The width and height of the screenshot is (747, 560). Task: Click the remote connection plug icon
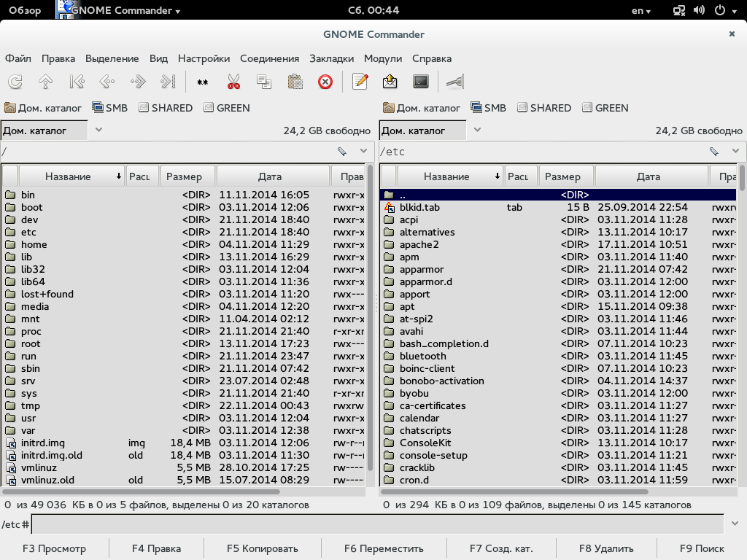(x=455, y=82)
